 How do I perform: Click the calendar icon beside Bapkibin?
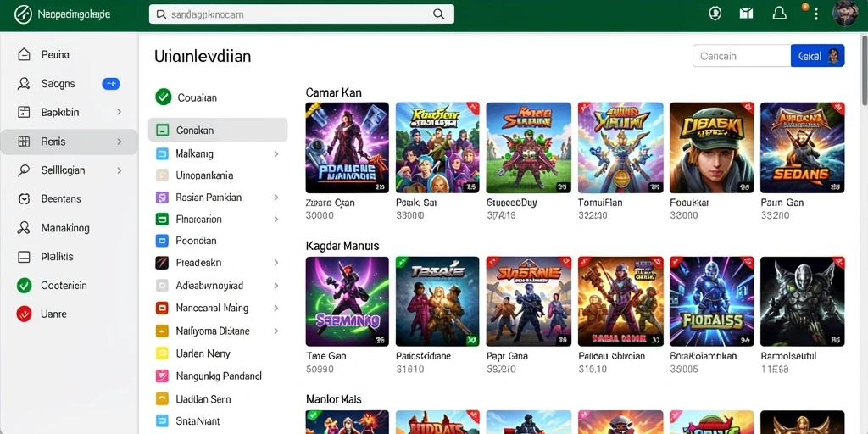tap(24, 113)
